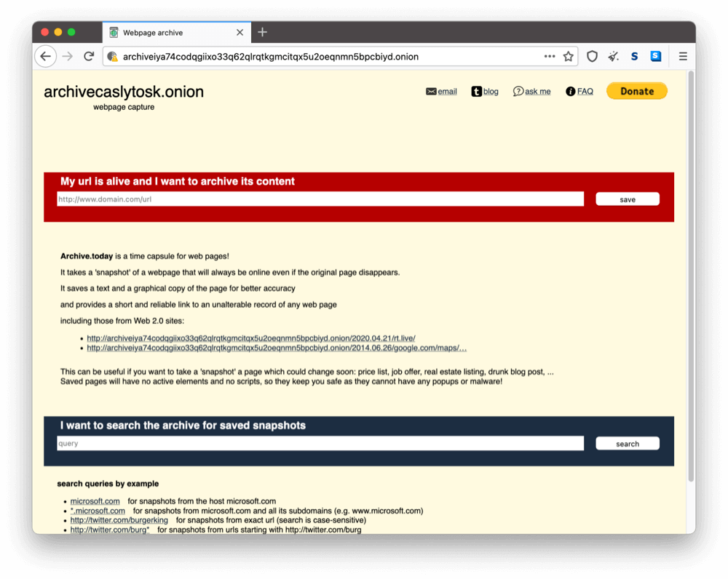Click the New Identity broom icon
The height and width of the screenshot is (579, 728).
[614, 56]
